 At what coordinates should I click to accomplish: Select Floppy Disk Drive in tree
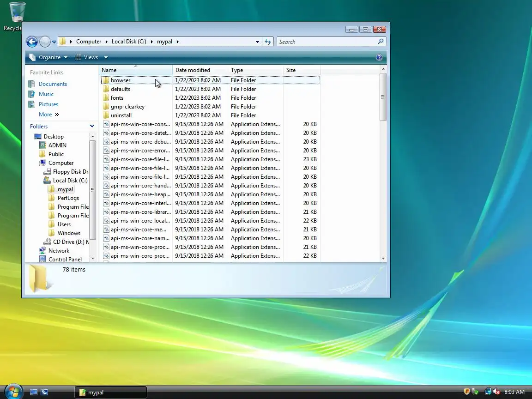click(x=70, y=172)
